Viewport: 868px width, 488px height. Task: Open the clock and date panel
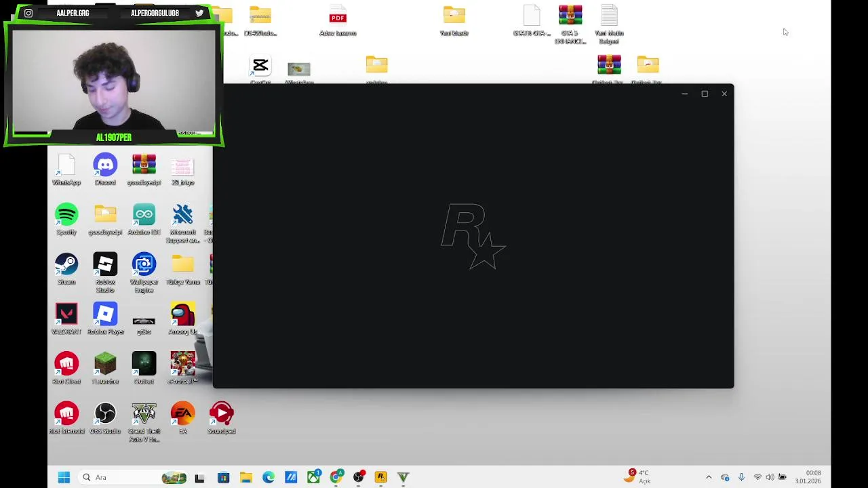pyautogui.click(x=808, y=477)
